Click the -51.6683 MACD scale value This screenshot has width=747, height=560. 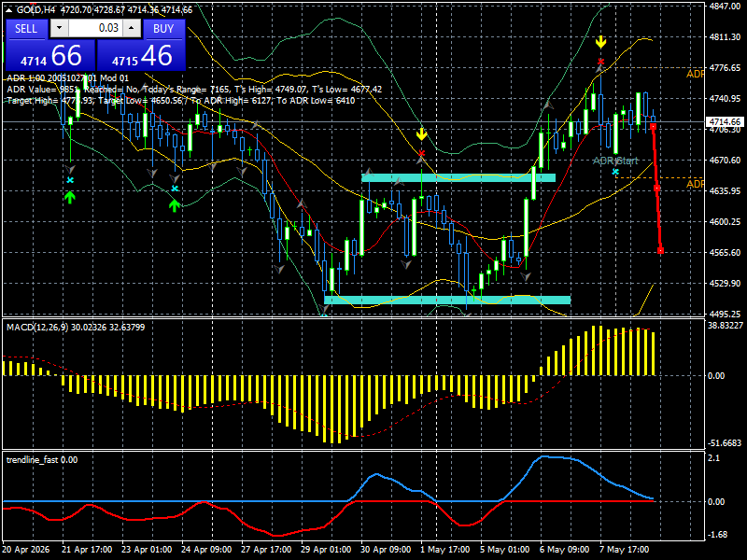coord(725,442)
